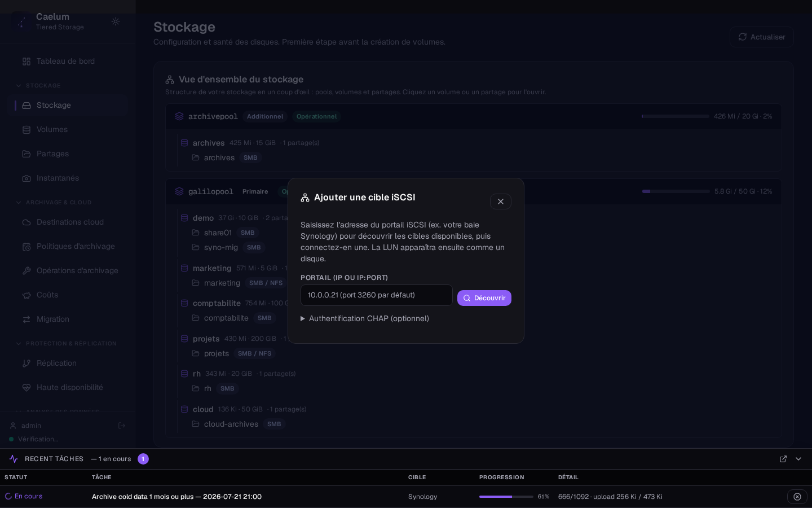Open the rh volume
The image size is (812, 508).
196,374
